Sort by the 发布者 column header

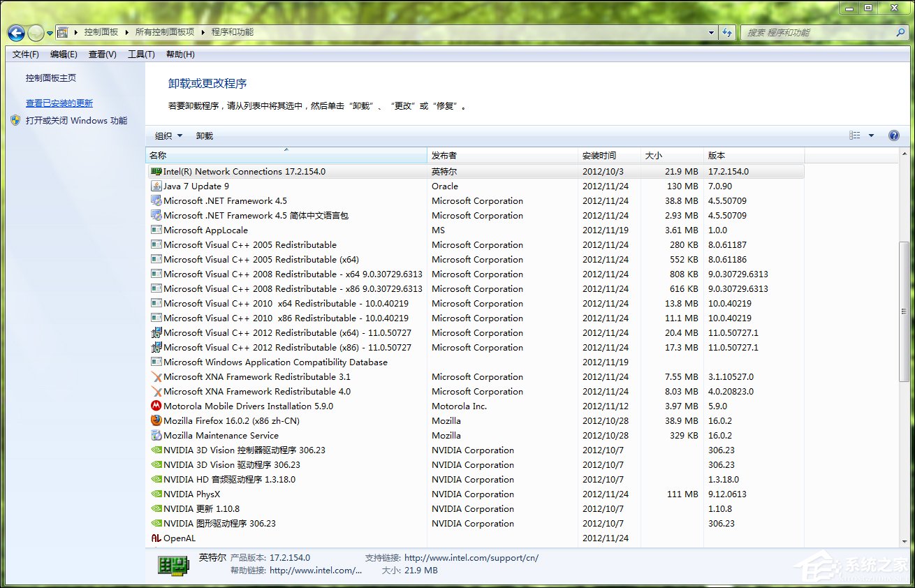click(503, 155)
